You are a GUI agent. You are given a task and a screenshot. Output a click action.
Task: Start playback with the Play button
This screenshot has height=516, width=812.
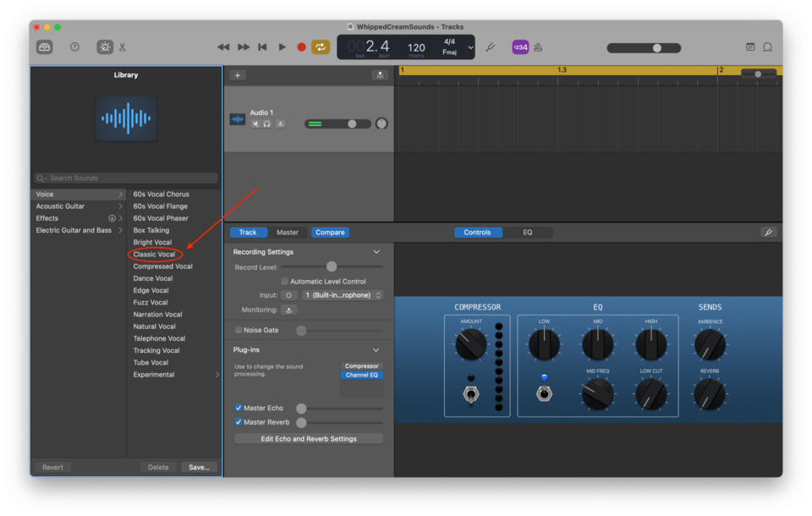[283, 47]
